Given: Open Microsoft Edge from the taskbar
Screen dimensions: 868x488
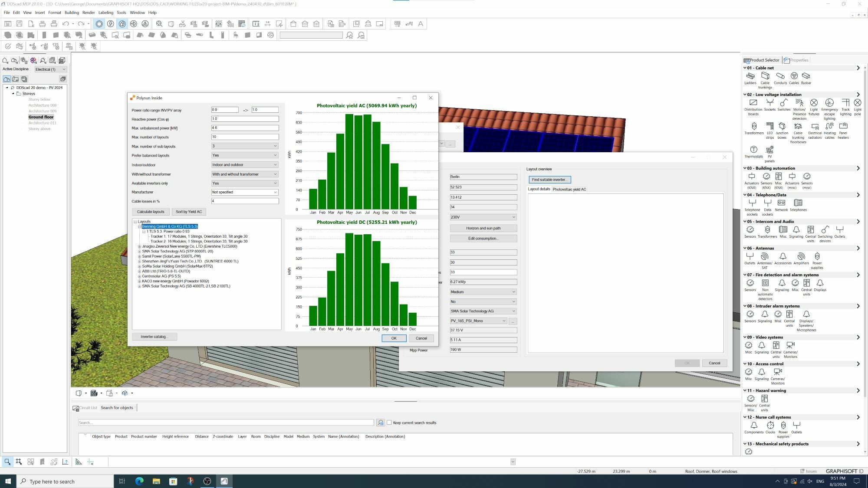Looking at the screenshot, I should click(x=139, y=481).
